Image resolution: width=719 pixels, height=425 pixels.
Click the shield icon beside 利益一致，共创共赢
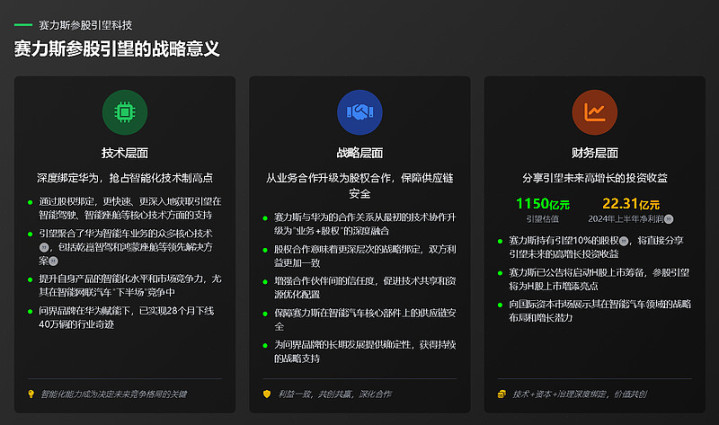tap(267, 394)
